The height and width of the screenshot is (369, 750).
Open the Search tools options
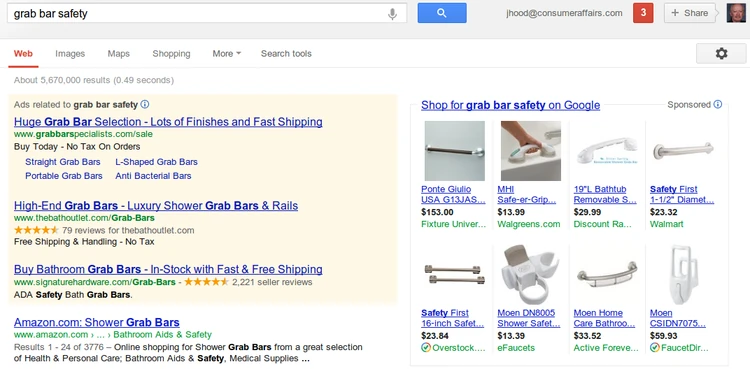pyautogui.click(x=286, y=54)
